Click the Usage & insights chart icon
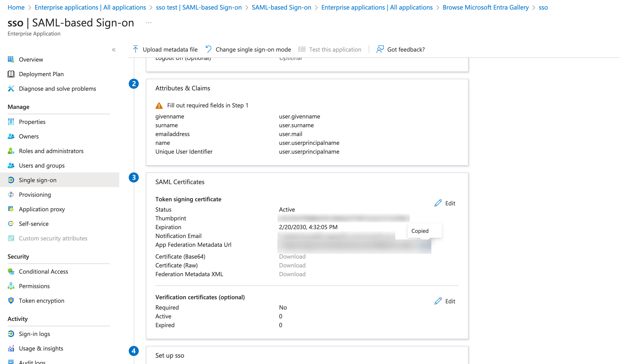This screenshot has height=364, width=620. (11, 348)
